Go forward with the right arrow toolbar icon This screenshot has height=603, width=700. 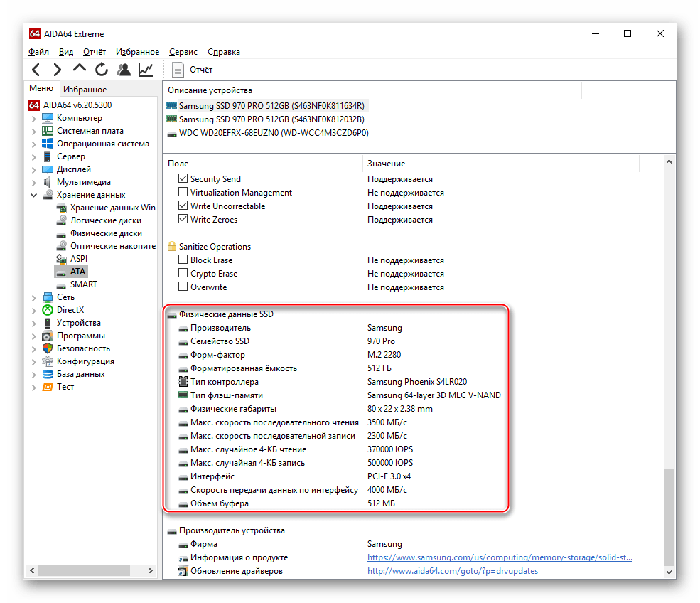[x=57, y=70]
